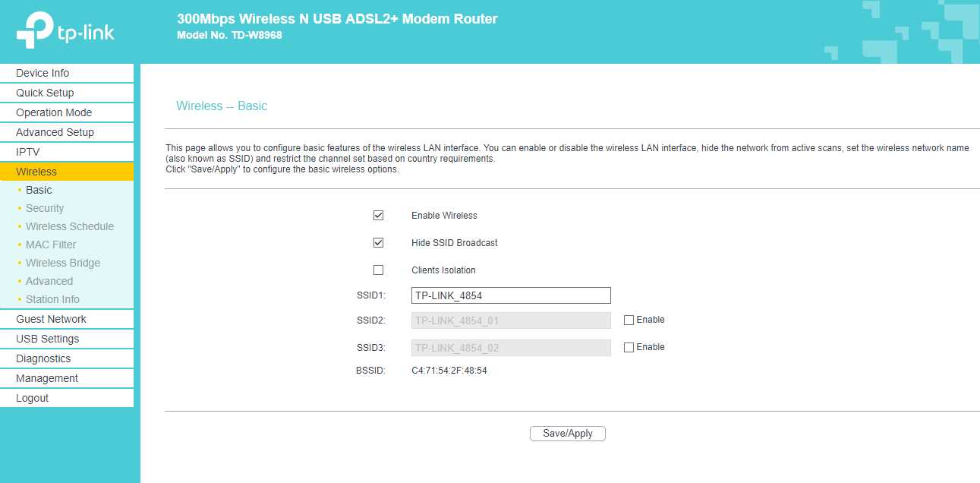Click the 'Clients Isolation' label text
980x483 pixels.
(443, 270)
